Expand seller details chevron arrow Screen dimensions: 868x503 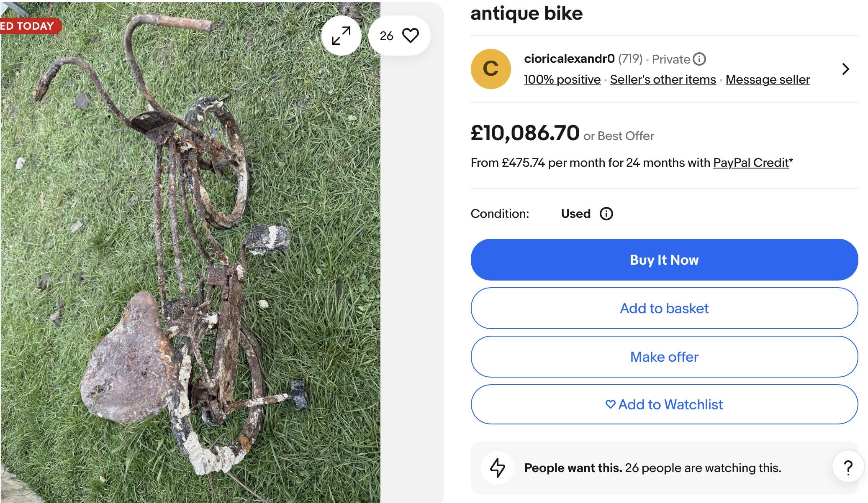click(845, 69)
